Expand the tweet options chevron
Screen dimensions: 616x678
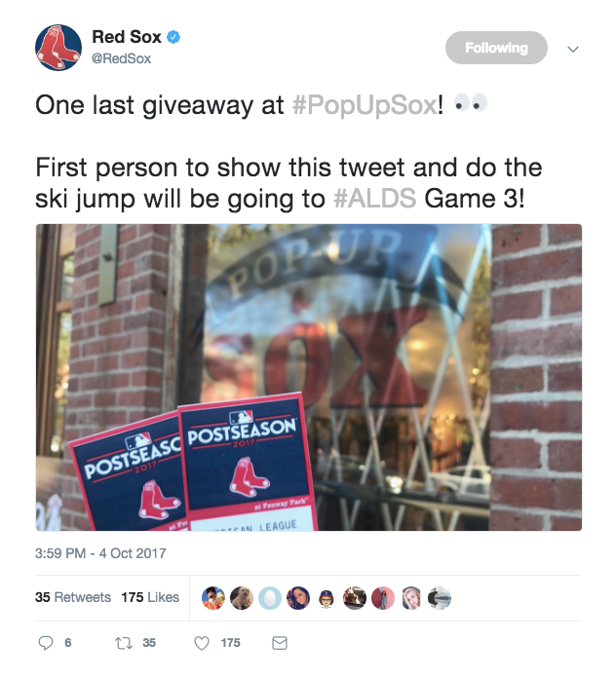pyautogui.click(x=573, y=49)
